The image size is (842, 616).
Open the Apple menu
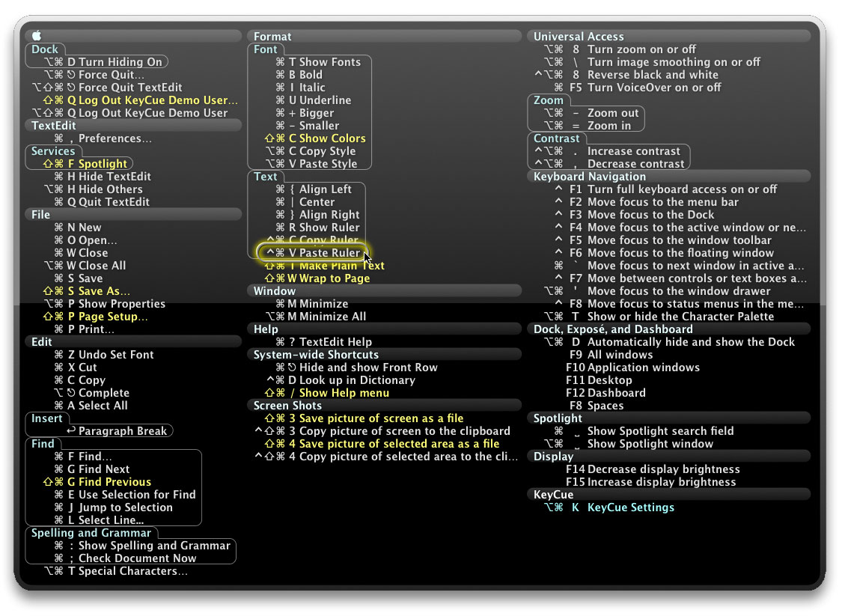tap(35, 36)
